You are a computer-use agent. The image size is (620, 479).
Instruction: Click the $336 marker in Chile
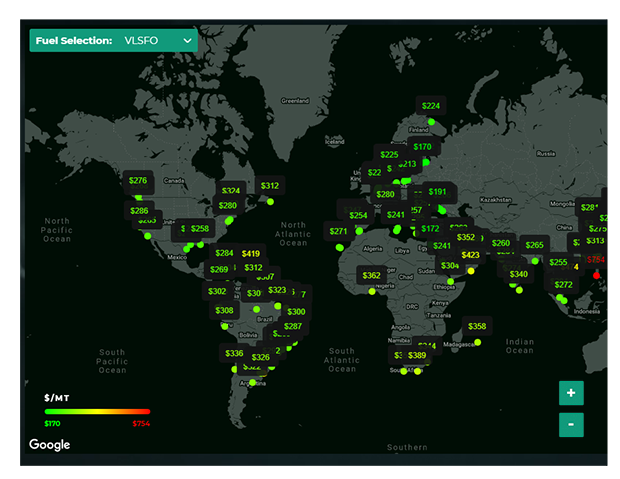pos(234,353)
